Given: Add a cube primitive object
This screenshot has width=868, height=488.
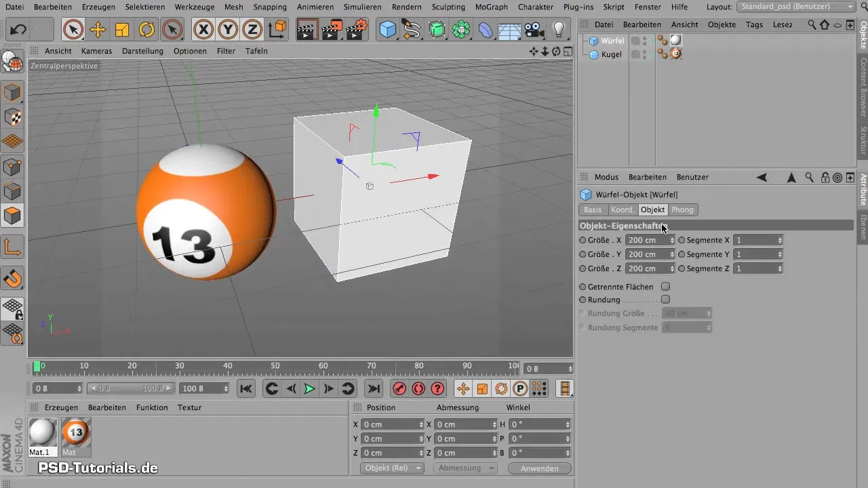Looking at the screenshot, I should (x=388, y=30).
